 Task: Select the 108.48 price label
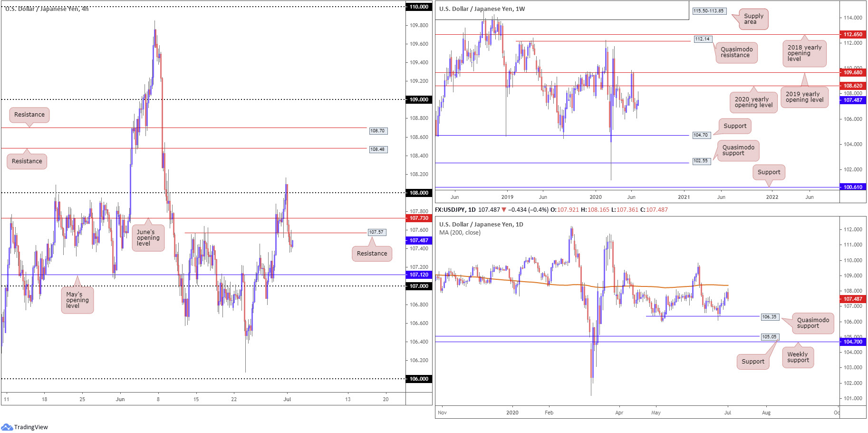[x=378, y=149]
